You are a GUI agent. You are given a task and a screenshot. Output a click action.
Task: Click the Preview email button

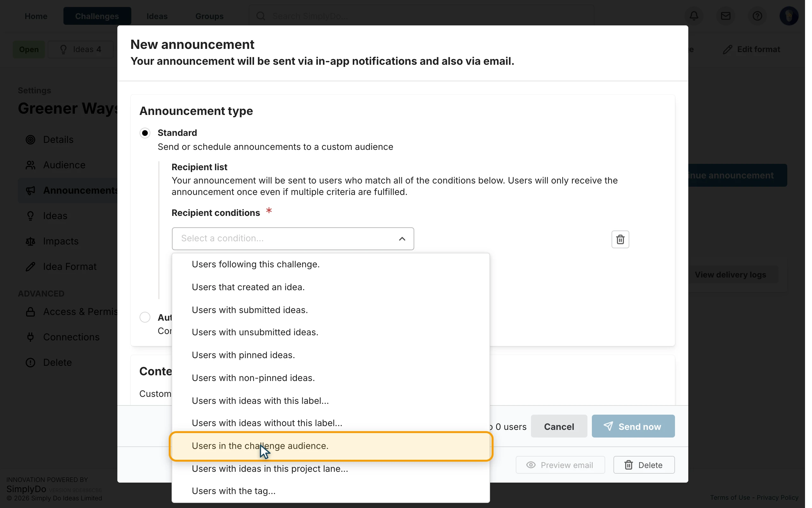(560, 465)
